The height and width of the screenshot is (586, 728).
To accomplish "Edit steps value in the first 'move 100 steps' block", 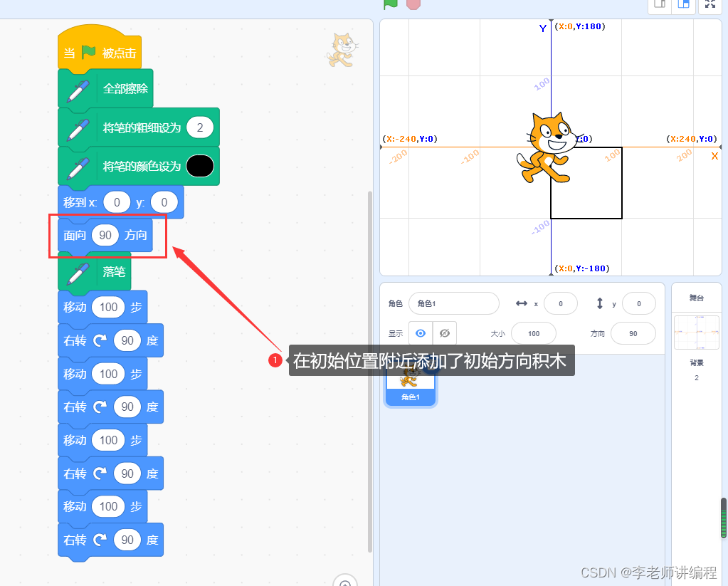I will coord(109,307).
